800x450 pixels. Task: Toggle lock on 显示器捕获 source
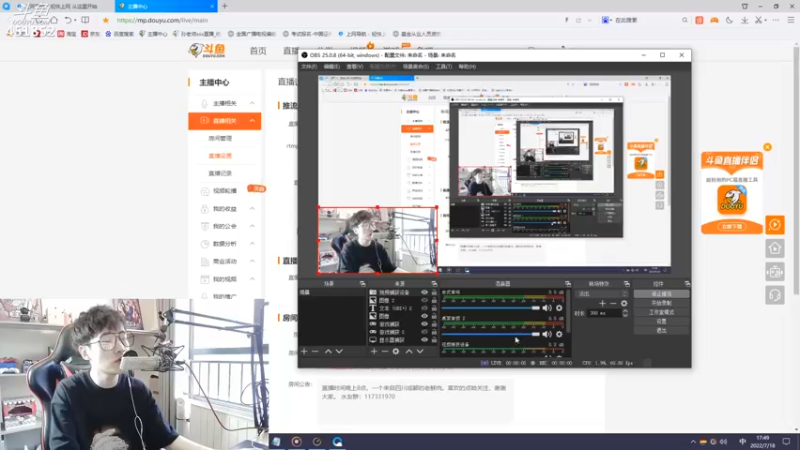pos(434,340)
